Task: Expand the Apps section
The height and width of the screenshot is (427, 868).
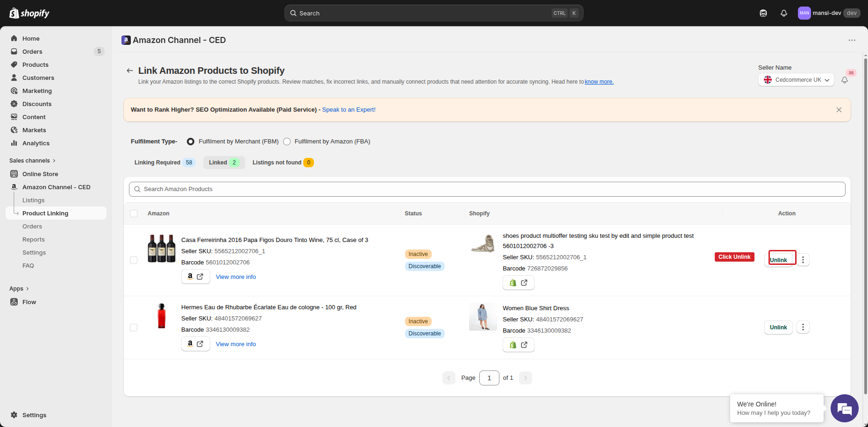Action: click(19, 288)
